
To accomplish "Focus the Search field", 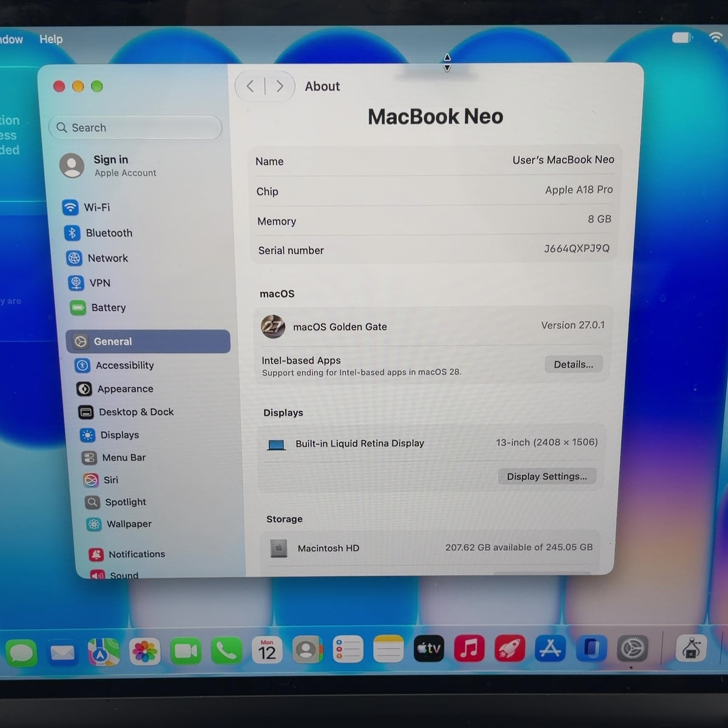I will click(x=135, y=127).
